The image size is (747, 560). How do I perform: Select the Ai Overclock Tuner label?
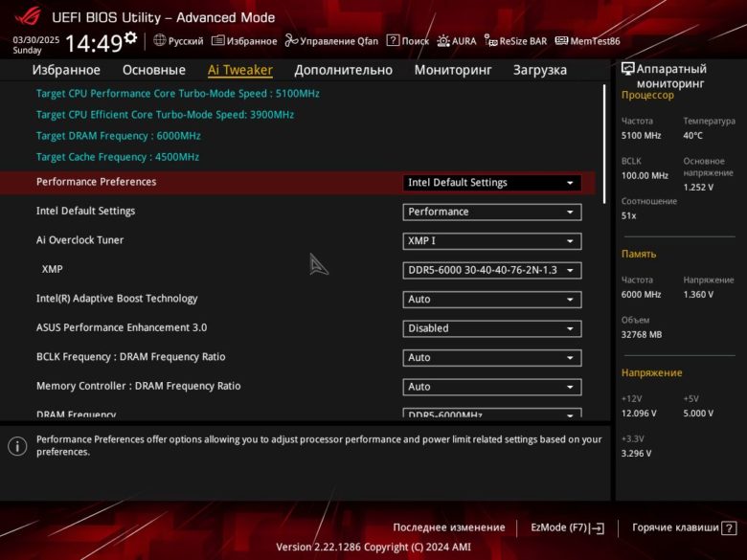[x=79, y=240]
